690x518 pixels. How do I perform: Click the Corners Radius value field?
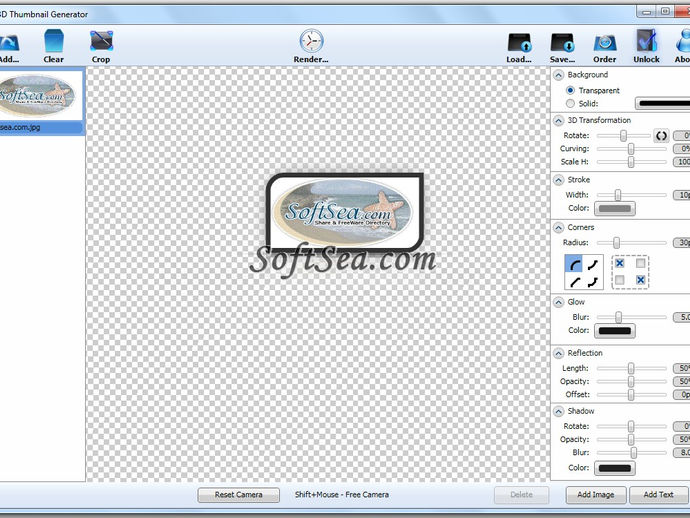click(682, 242)
